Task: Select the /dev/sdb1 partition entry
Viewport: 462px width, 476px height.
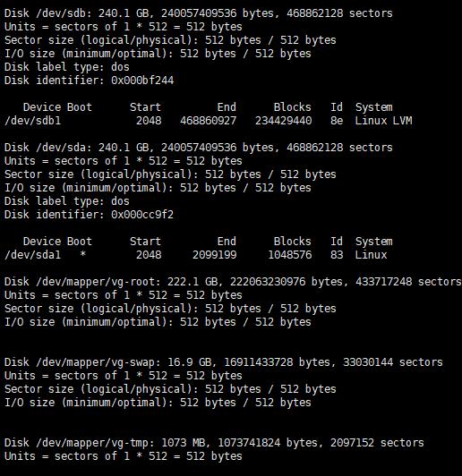Action: pos(208,121)
